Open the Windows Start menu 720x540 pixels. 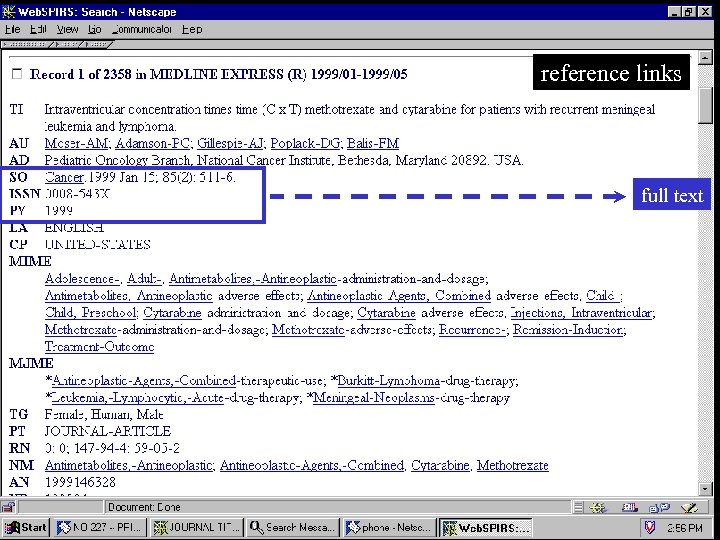[26, 528]
